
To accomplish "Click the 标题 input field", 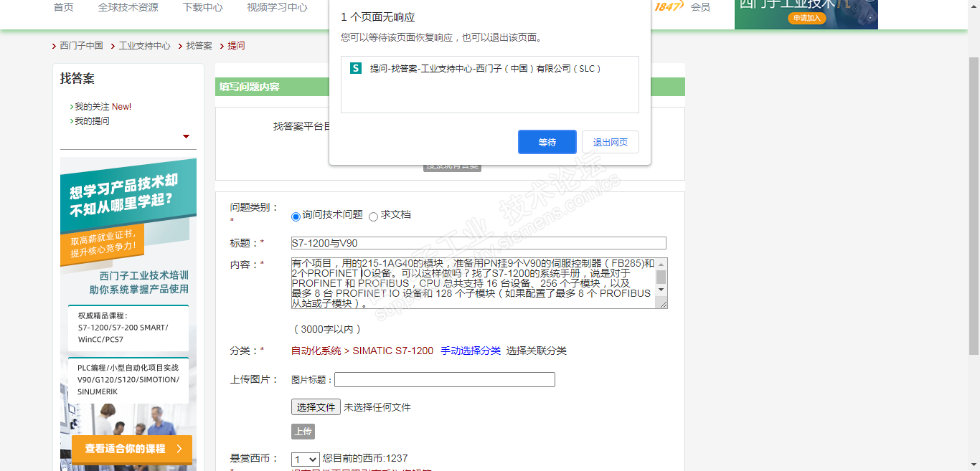I will 479,243.
